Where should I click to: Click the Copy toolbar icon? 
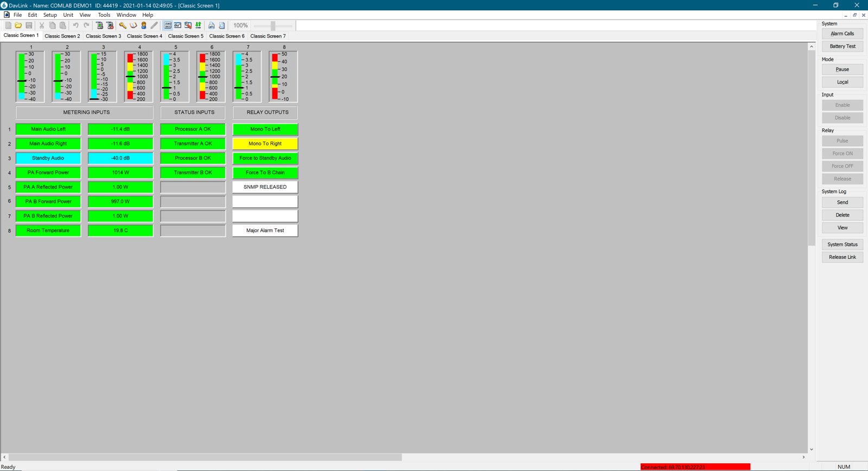52,26
